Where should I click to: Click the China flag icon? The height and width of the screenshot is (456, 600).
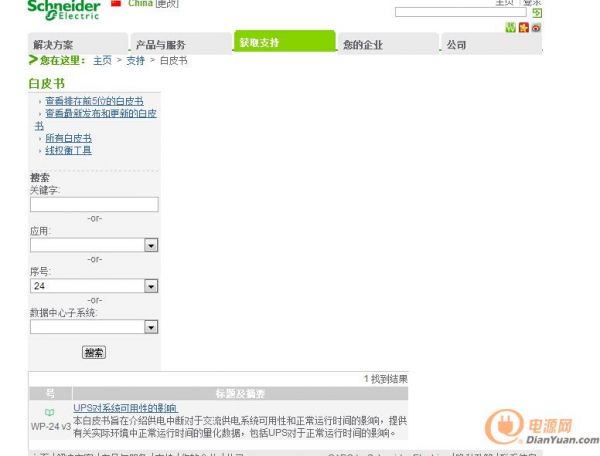[x=116, y=4]
